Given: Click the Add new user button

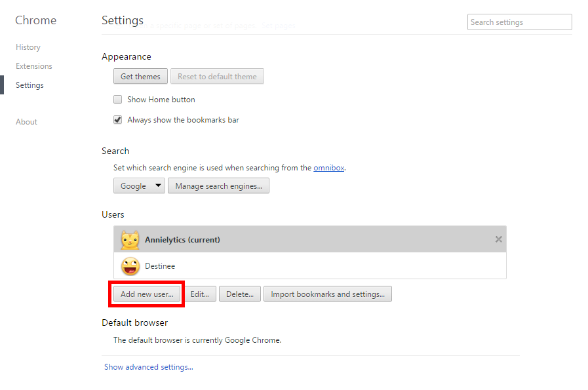Looking at the screenshot, I should point(147,294).
